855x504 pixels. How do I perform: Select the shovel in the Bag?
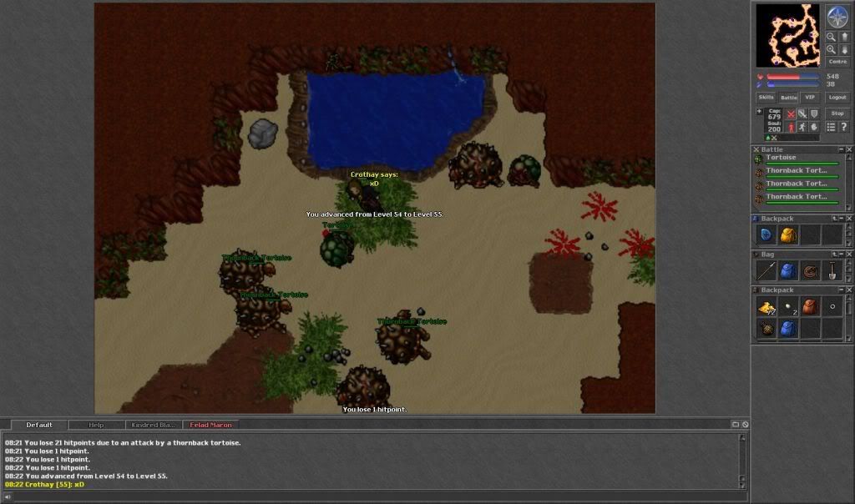(x=832, y=270)
